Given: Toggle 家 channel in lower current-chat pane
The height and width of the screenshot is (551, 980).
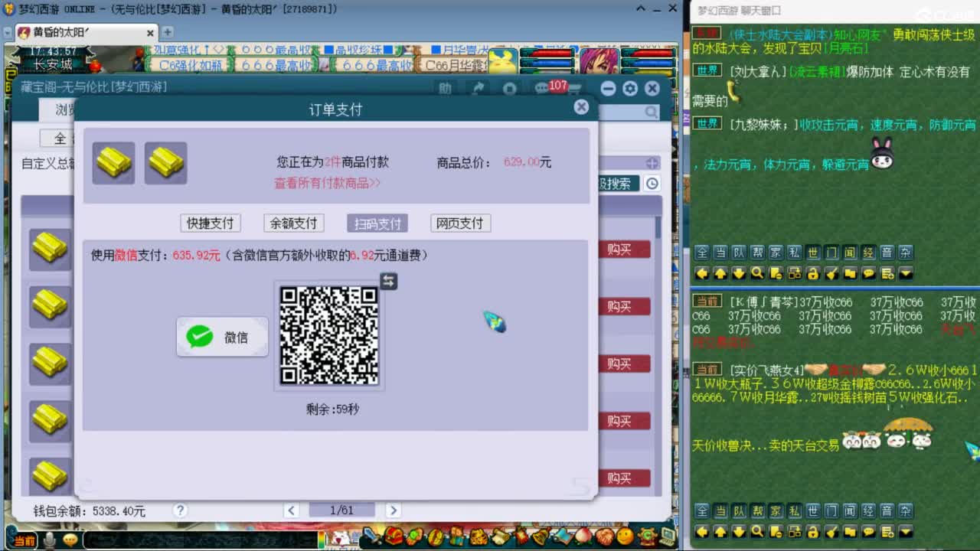Looking at the screenshot, I should pyautogui.click(x=776, y=510).
